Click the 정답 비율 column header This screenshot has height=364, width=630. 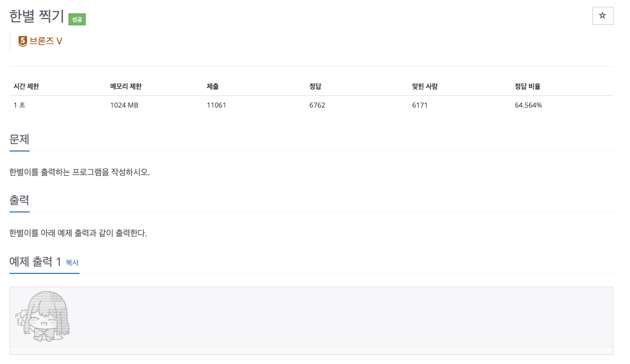(x=527, y=86)
